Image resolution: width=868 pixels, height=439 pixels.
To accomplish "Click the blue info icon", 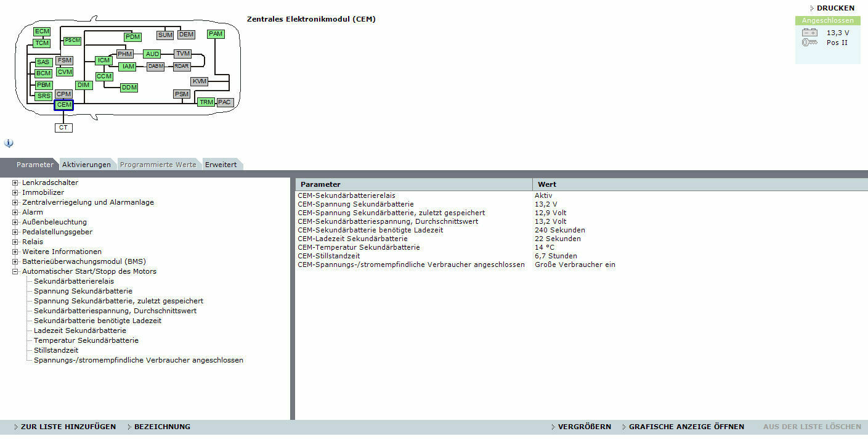I will [9, 143].
